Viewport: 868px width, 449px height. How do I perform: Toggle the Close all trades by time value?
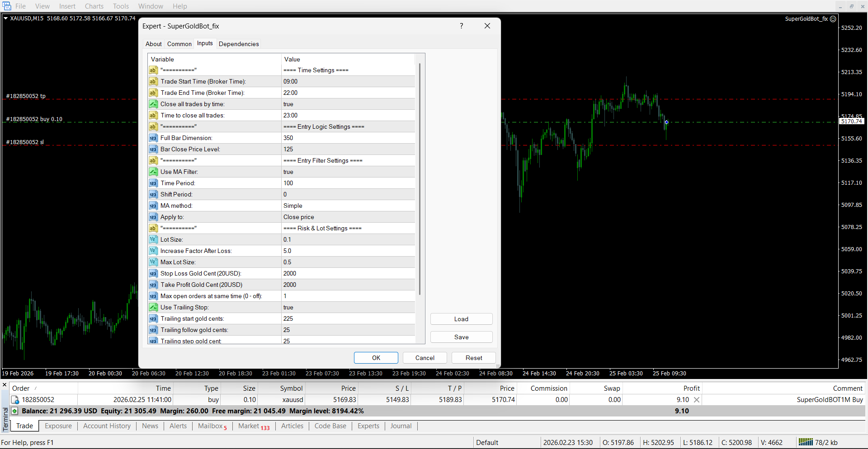point(288,104)
